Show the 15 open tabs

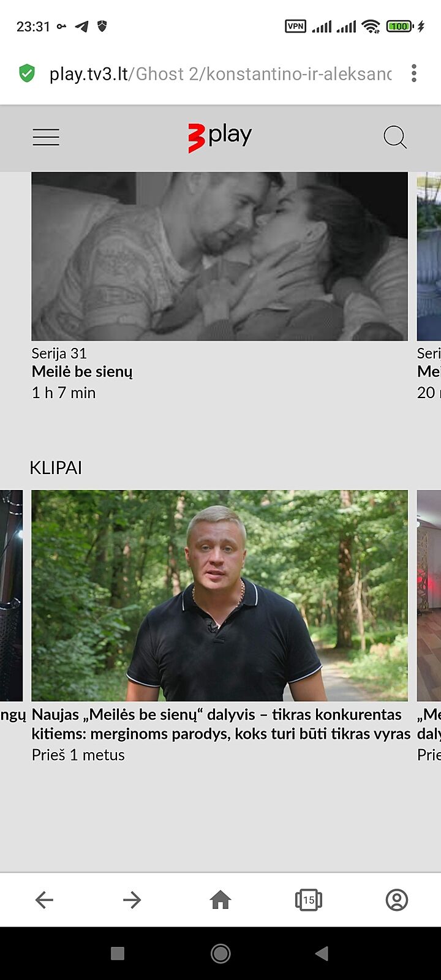[309, 900]
